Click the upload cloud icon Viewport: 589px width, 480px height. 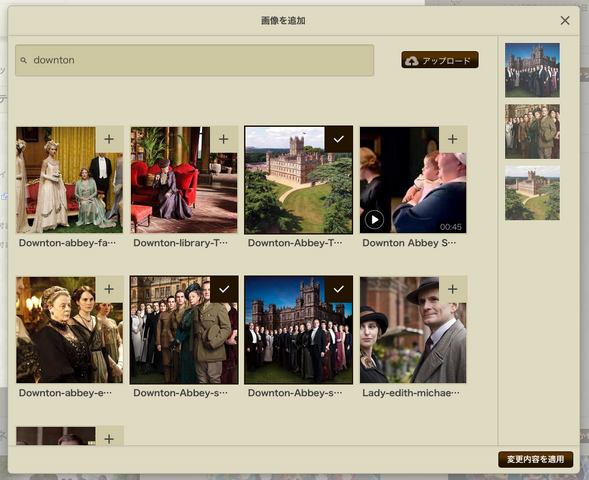pyautogui.click(x=412, y=61)
